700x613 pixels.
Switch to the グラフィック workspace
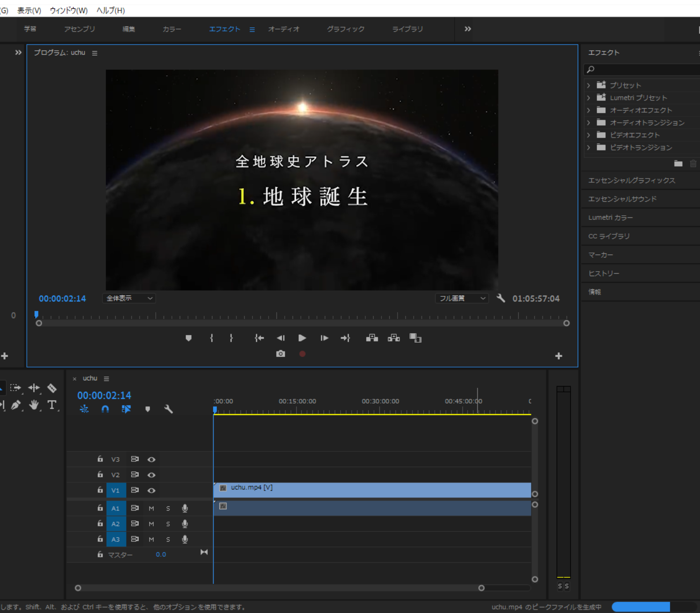346,29
